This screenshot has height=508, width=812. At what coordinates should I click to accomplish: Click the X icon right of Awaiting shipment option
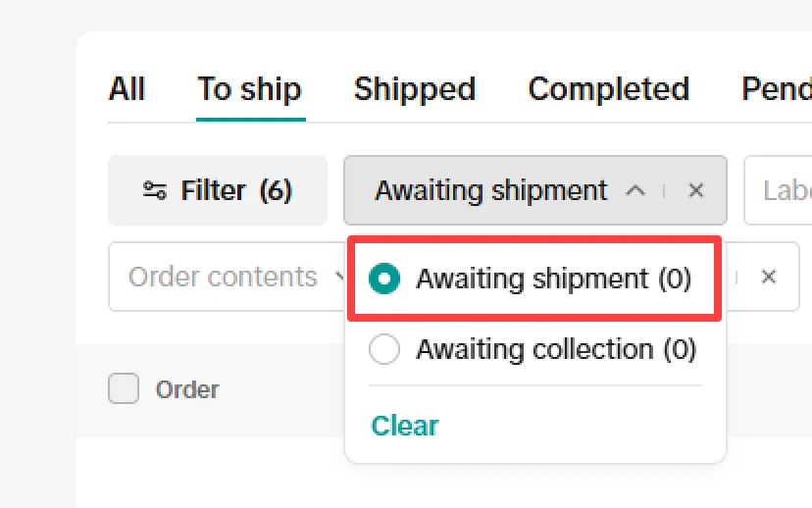(769, 277)
